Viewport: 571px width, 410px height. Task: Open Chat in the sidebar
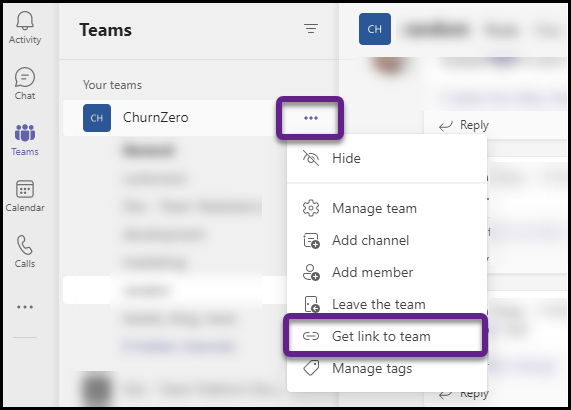click(25, 83)
